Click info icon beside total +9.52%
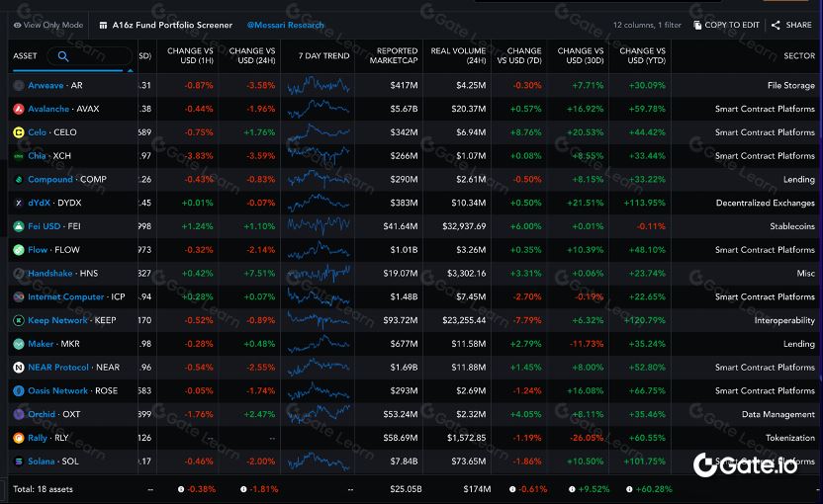 pyautogui.click(x=572, y=489)
